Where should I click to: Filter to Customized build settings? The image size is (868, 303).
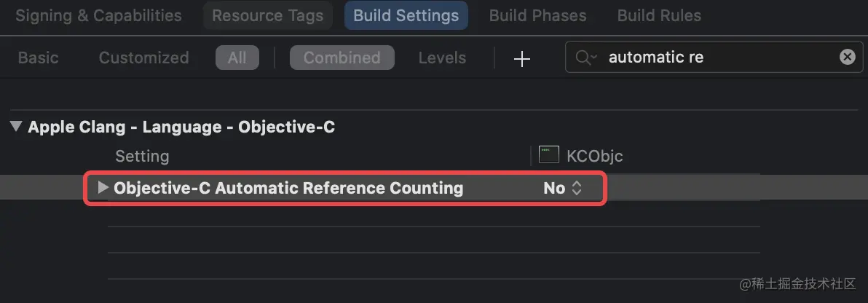144,58
